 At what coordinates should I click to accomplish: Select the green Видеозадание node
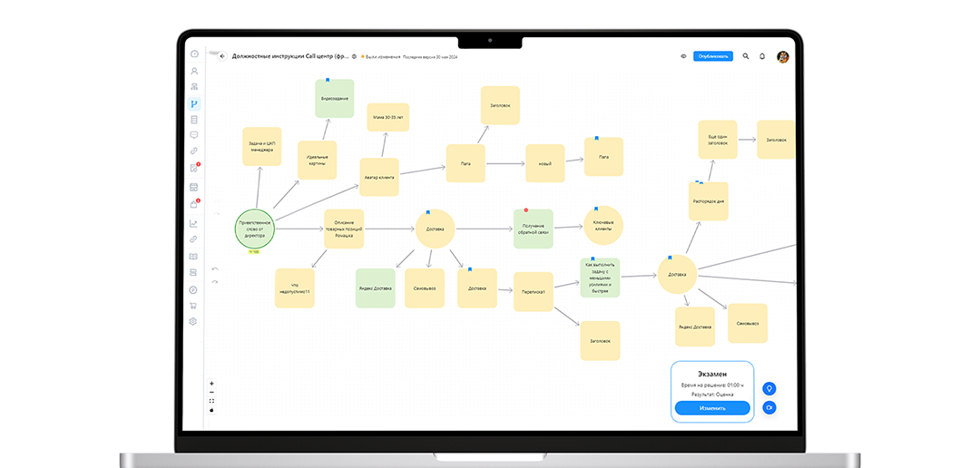click(334, 99)
